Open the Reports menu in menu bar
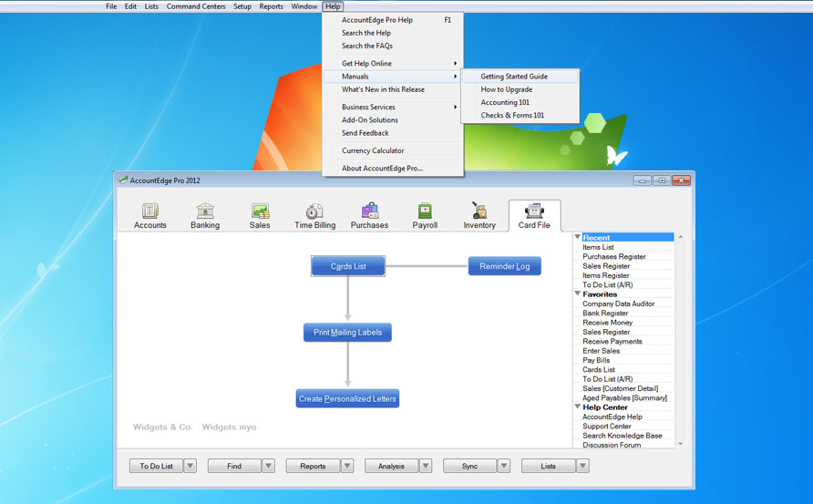The image size is (813, 504). click(272, 6)
